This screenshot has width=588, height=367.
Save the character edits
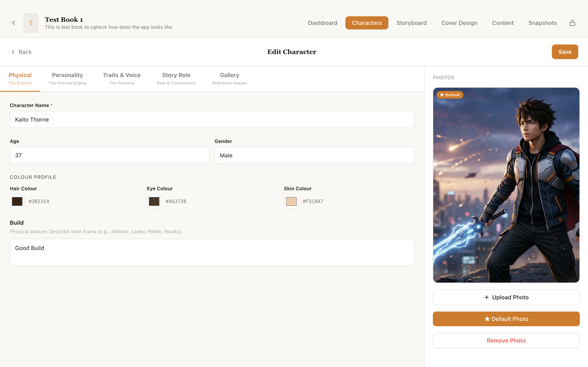click(565, 52)
